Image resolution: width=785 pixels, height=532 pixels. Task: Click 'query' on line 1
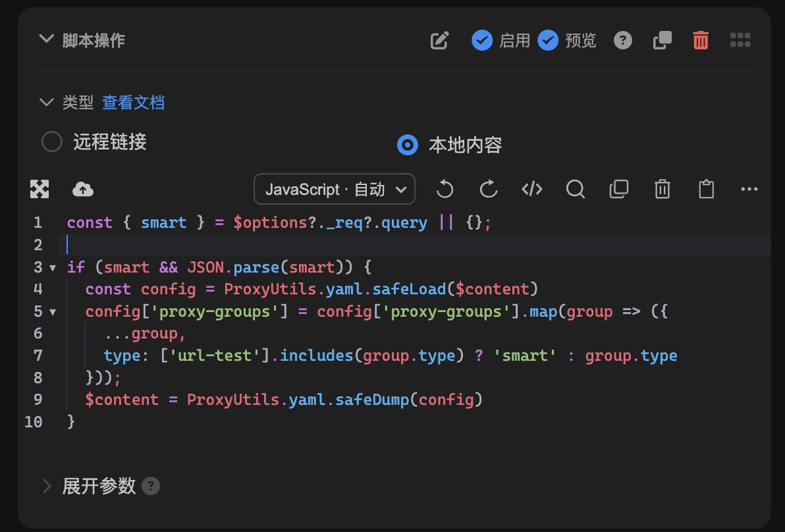tap(404, 223)
